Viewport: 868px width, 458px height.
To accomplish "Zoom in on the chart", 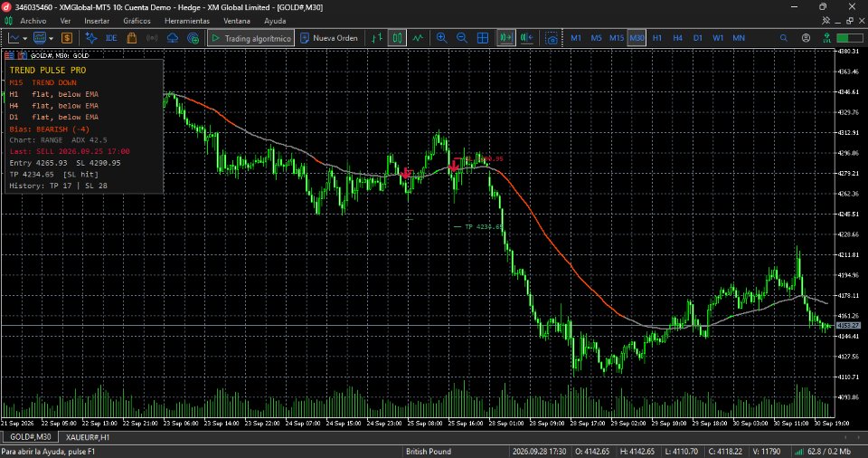I will (442, 38).
